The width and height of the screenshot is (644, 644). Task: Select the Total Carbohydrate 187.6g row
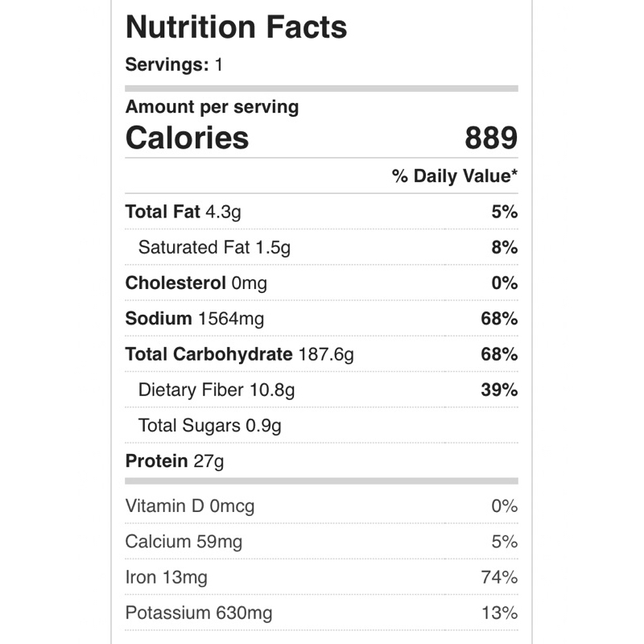point(321,354)
